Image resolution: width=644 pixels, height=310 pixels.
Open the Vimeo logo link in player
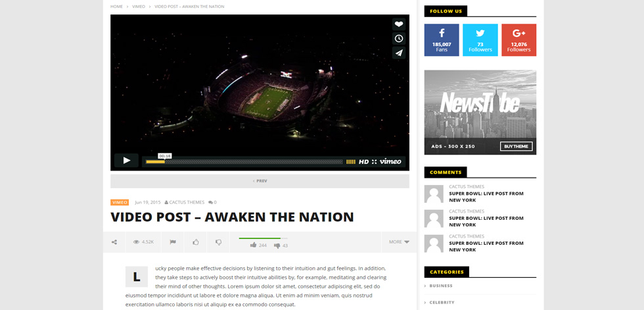coord(390,161)
